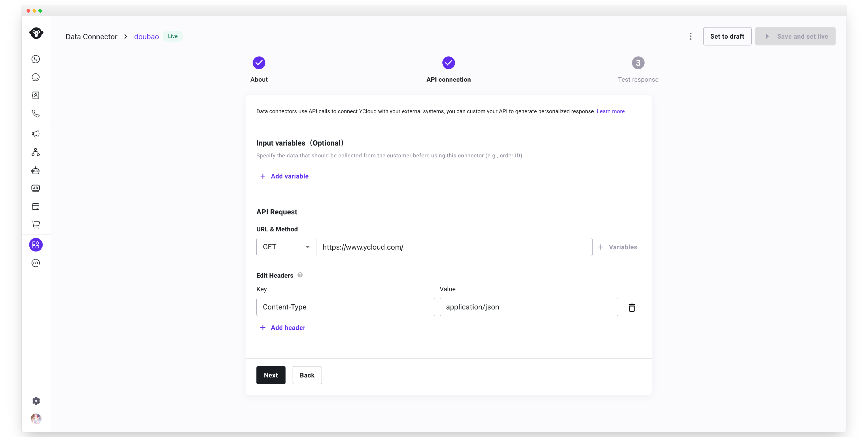The height and width of the screenshot is (437, 868).
Task: Open the settings gear icon
Action: tap(36, 401)
